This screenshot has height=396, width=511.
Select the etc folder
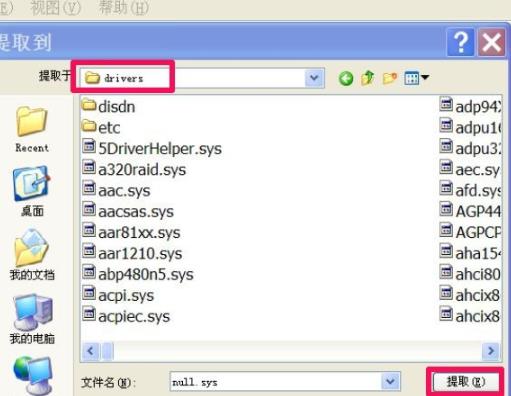coord(101,127)
